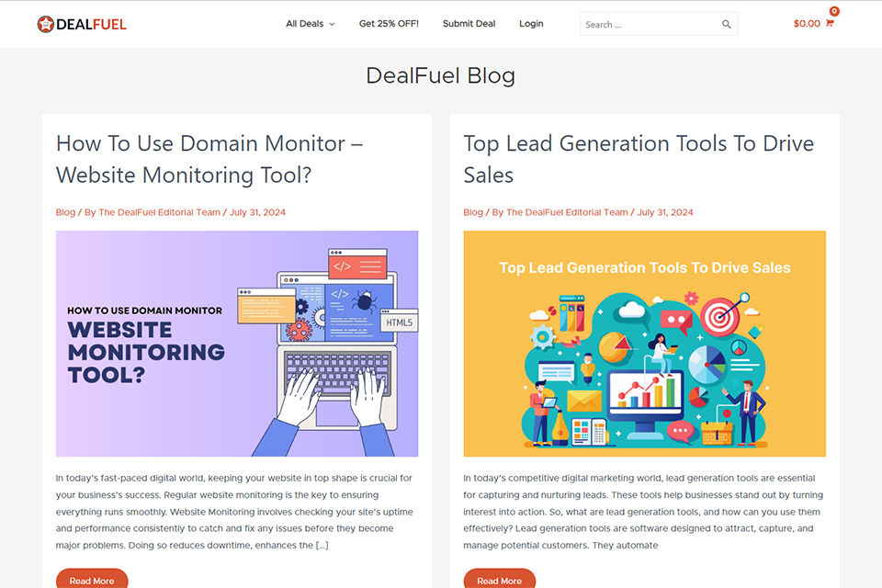
Task: Click Blog category under Domain Monitor post
Action: [x=65, y=212]
